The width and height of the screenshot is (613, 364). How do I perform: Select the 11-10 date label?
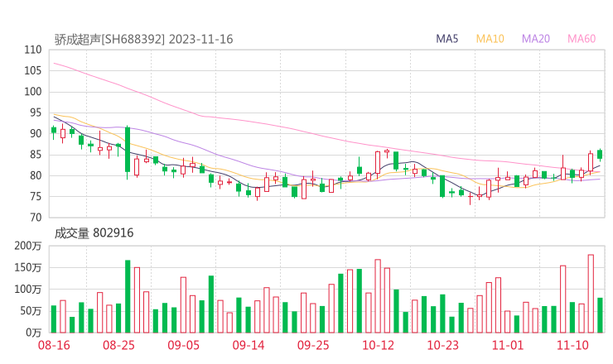572,346
